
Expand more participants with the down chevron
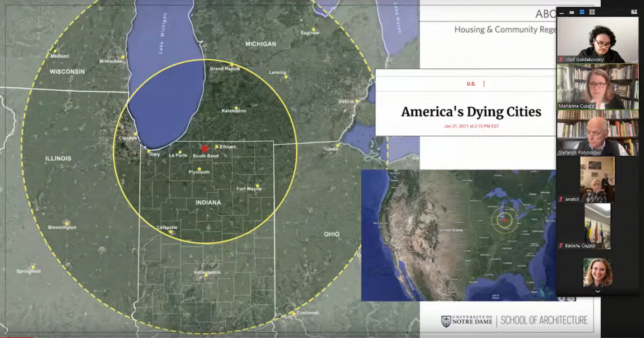click(x=597, y=291)
